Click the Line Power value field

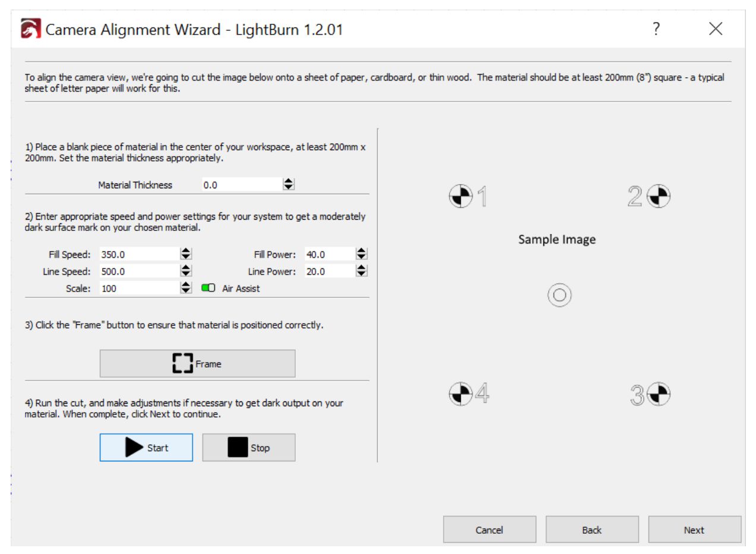330,271
